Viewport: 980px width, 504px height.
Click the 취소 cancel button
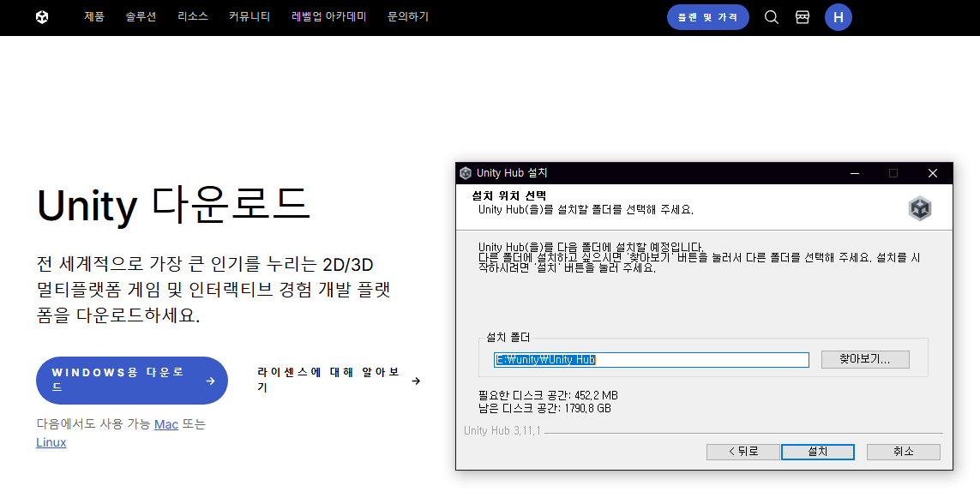point(903,452)
